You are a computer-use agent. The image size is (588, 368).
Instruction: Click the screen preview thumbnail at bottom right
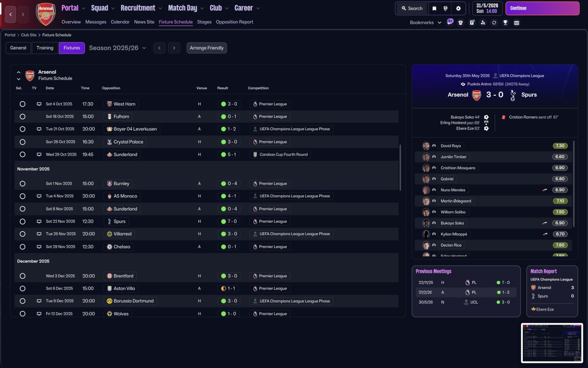tap(552, 343)
